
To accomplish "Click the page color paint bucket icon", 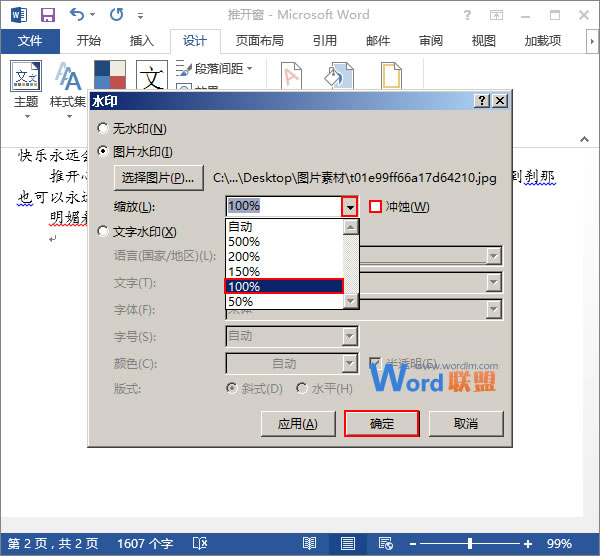I will point(339,76).
